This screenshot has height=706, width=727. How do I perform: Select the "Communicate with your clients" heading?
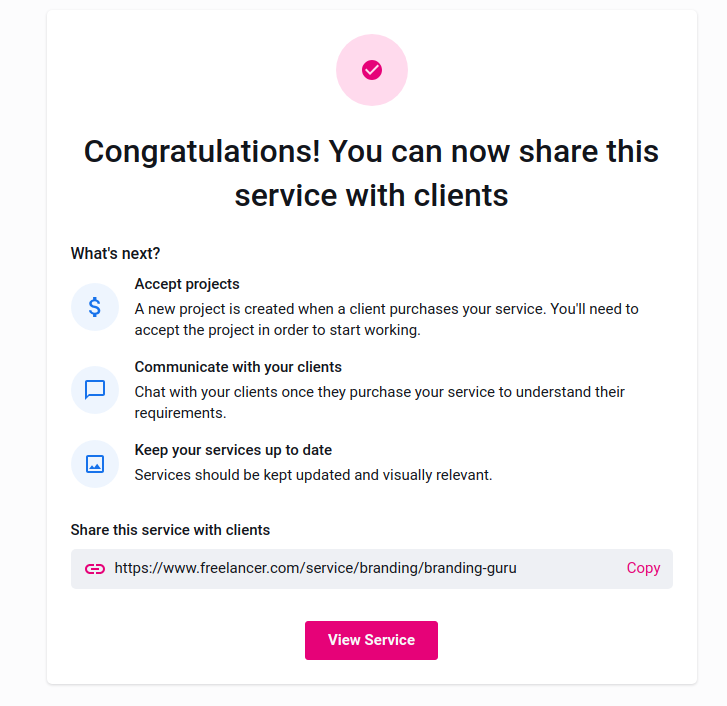238,367
